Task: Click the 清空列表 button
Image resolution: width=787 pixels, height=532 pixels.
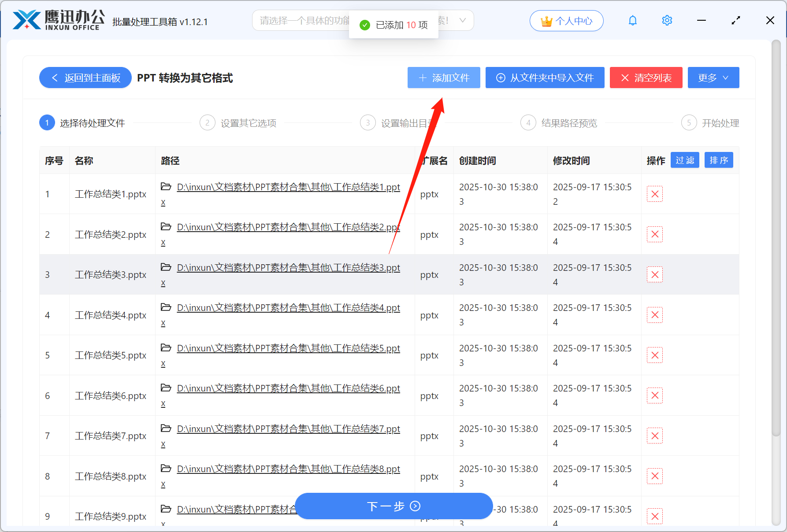Action: 646,78
